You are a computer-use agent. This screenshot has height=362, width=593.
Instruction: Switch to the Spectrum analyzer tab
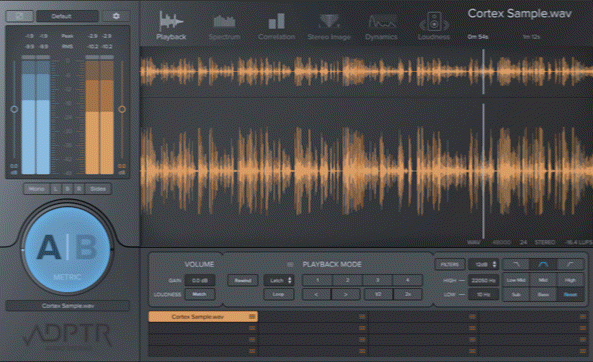pos(224,26)
